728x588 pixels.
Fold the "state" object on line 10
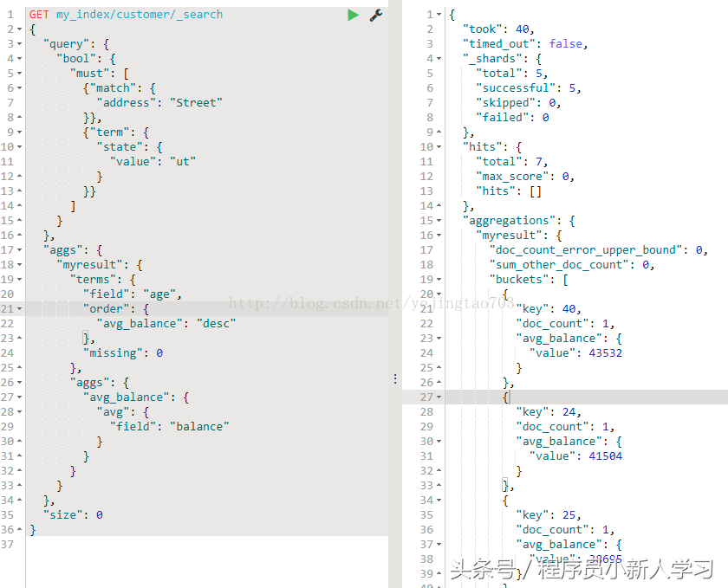[x=19, y=147]
